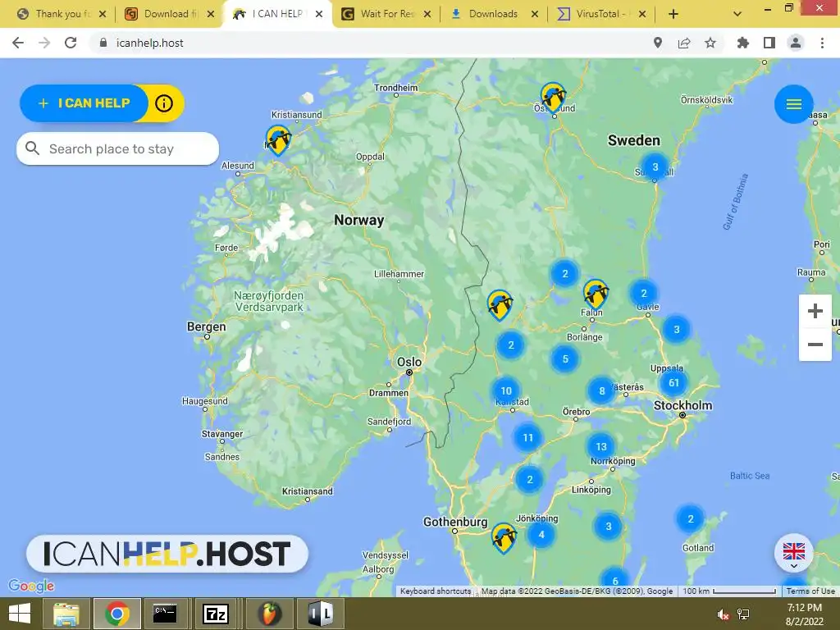Bookmark this page with the star
The image size is (840, 630).
click(710, 43)
